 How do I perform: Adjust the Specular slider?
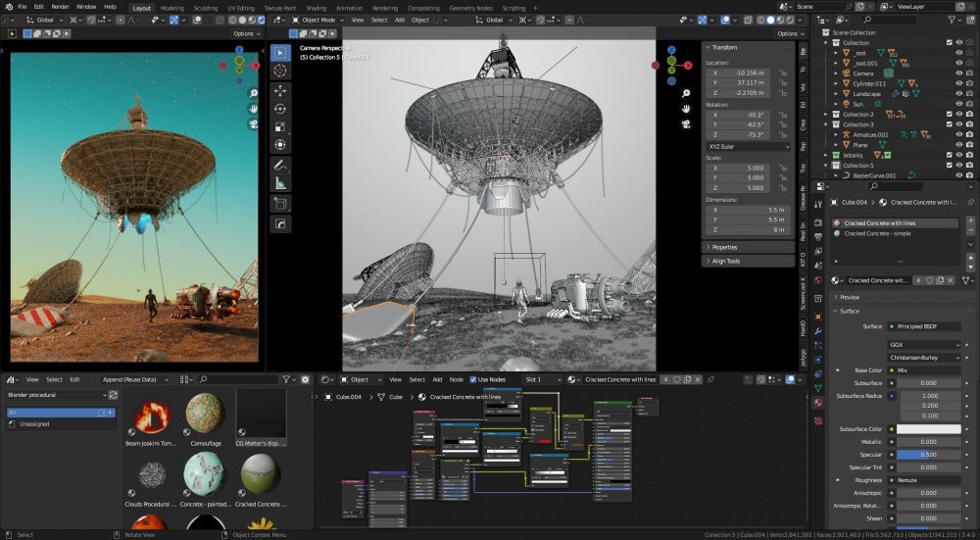pyautogui.click(x=928, y=455)
